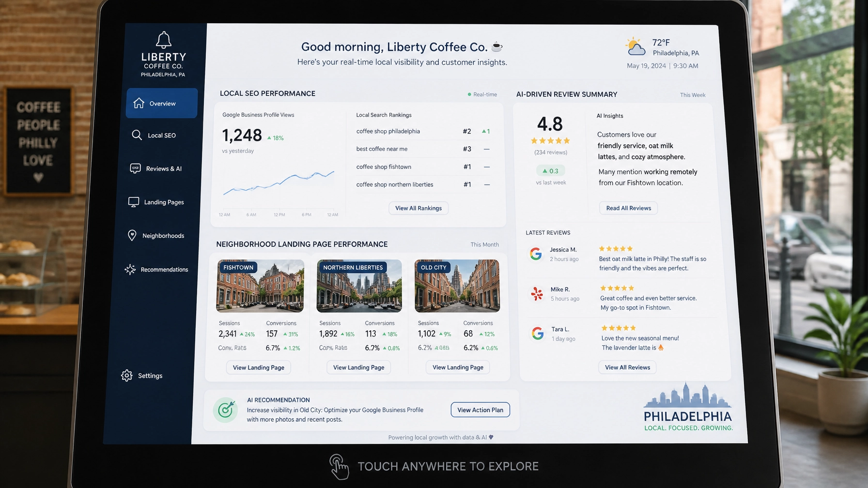This screenshot has width=868, height=488.
Task: Click the Recommendations sidebar label
Action: [165, 270]
